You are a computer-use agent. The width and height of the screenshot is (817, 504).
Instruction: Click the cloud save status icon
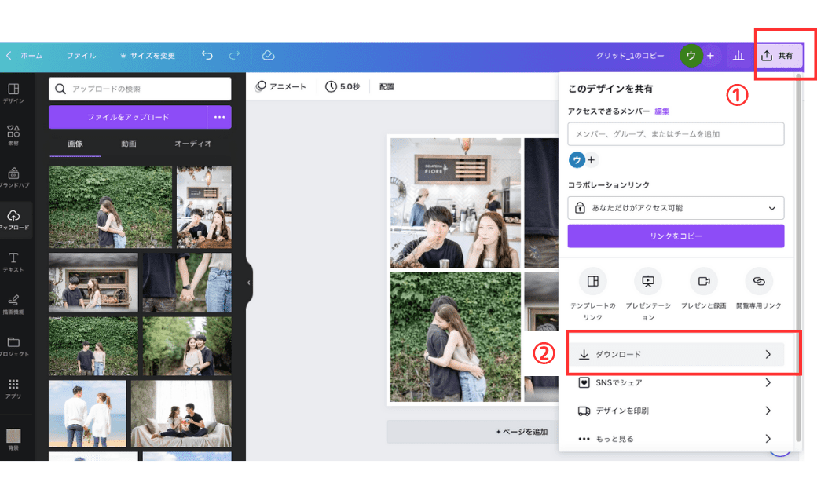tap(268, 56)
